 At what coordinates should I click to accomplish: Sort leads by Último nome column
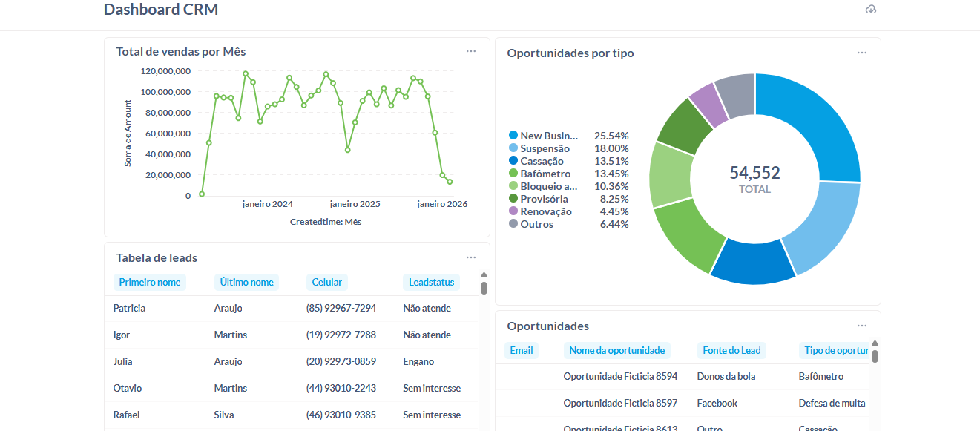click(x=246, y=282)
